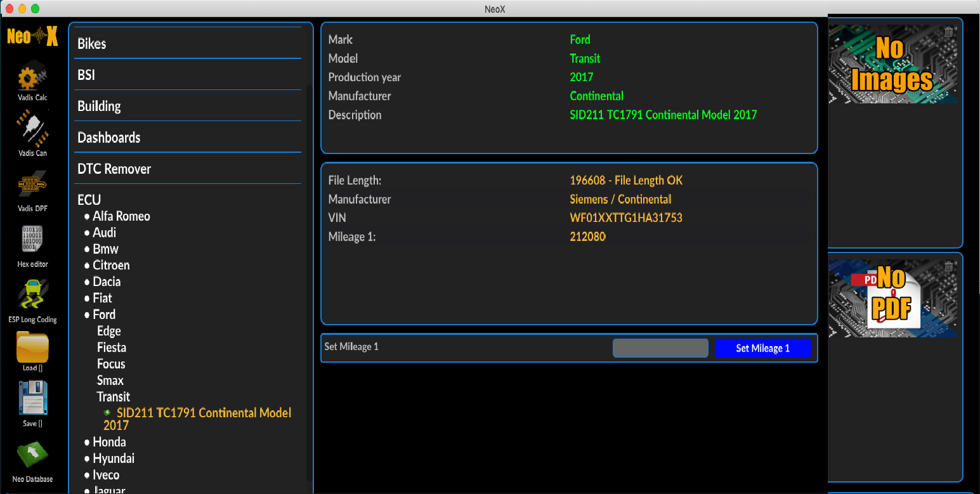
Task: Collapse the ECU category
Action: point(89,200)
